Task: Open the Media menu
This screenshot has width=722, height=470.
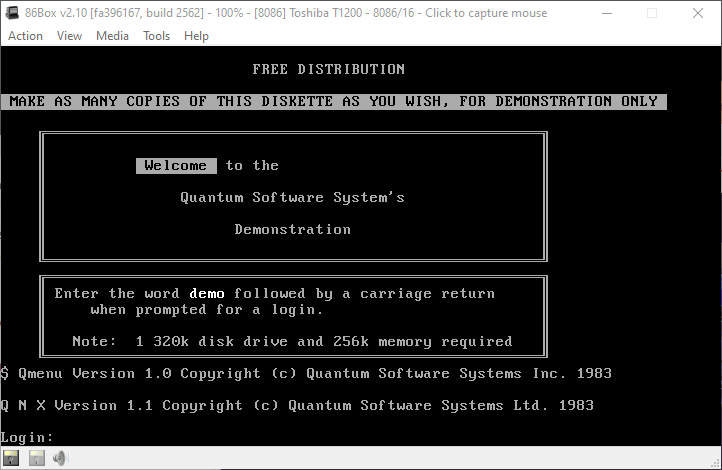Action: pos(112,36)
